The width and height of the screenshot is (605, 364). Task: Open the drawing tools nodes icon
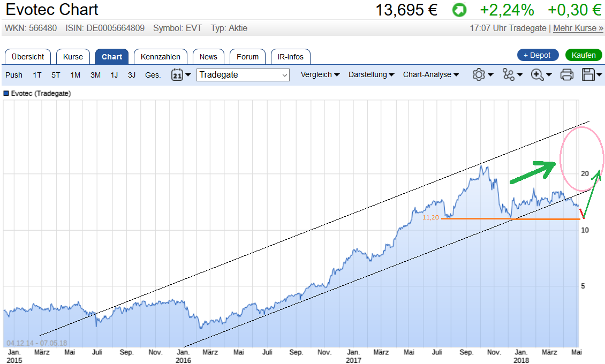pyautogui.click(x=509, y=74)
